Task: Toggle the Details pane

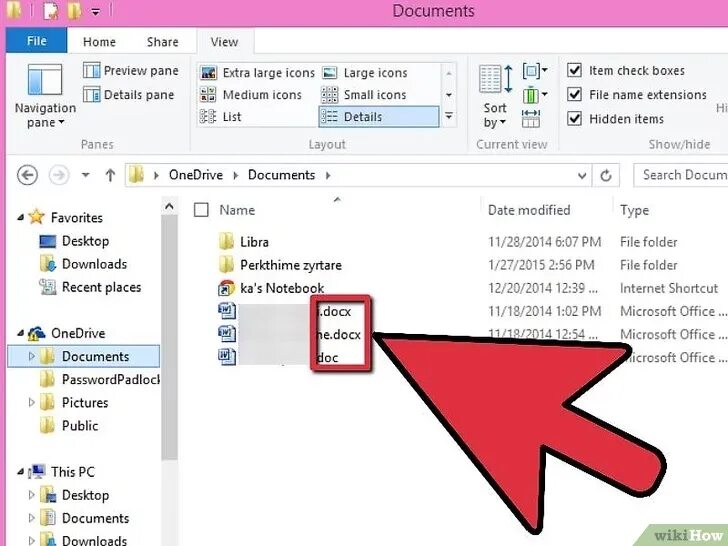Action: (x=129, y=95)
